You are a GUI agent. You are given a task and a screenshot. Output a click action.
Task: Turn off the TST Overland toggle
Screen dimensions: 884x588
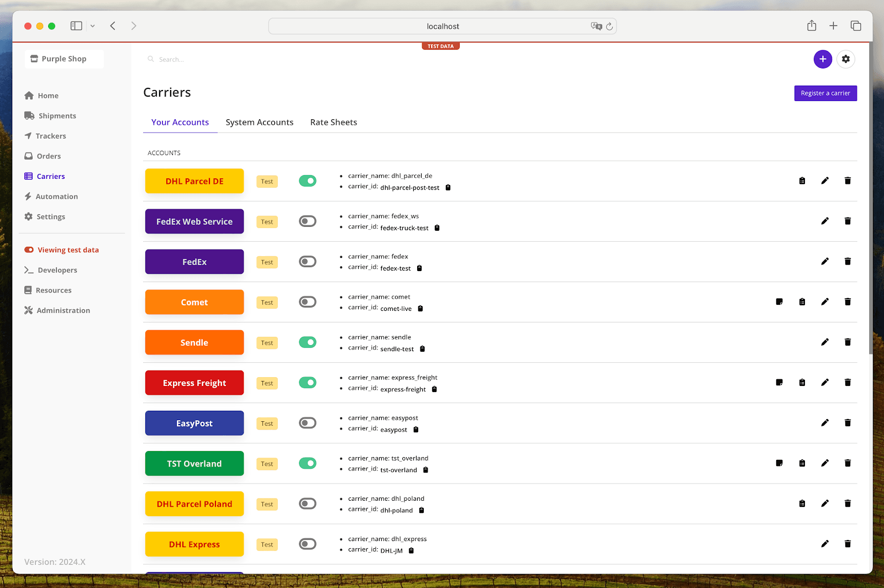click(x=307, y=463)
